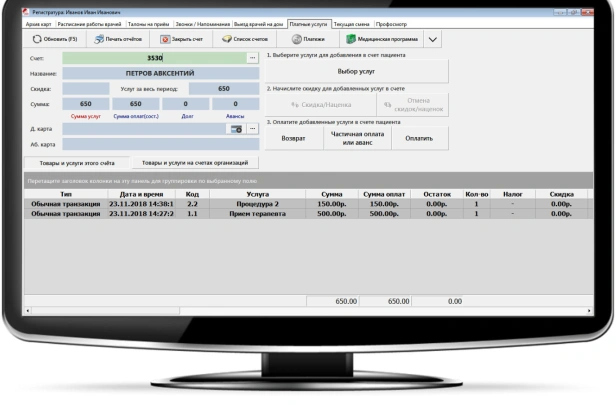Click the card reader icon in Д. карта
Image resolution: width=616 pixels, height=405 pixels.
237,129
